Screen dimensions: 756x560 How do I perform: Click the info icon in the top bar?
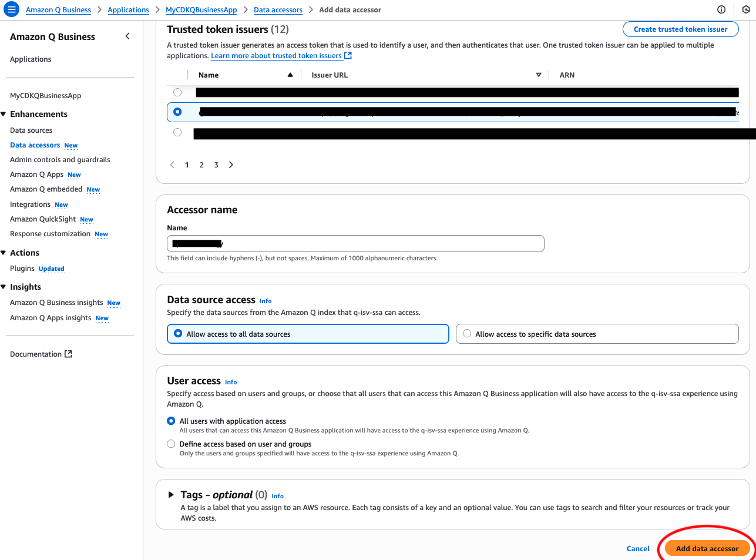[722, 9]
